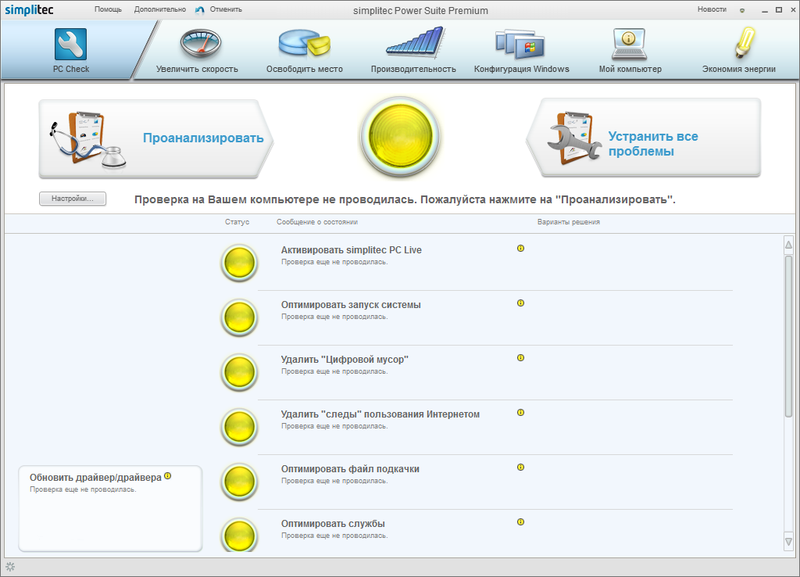800x577 pixels.
Task: Click info icon for следы пользования Интернетом row
Action: point(520,412)
